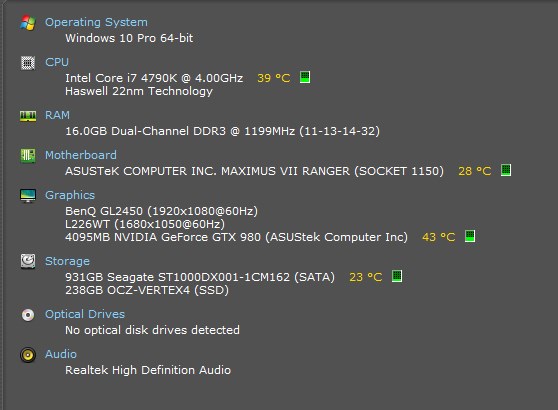The width and height of the screenshot is (558, 410).
Task: Click the Graphics monitor icon
Action: [28, 196]
